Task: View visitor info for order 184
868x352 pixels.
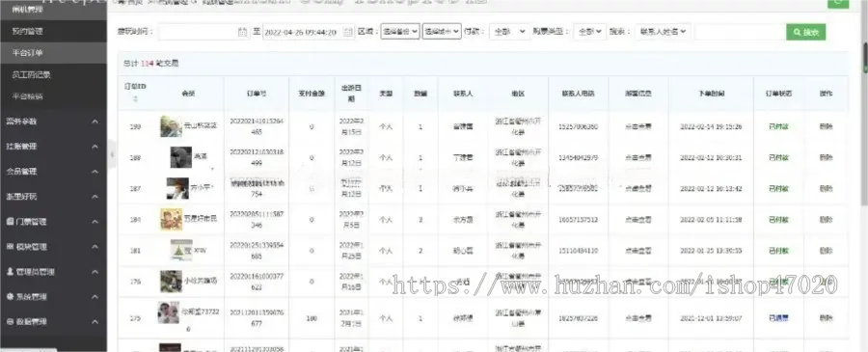Action: pos(637,219)
